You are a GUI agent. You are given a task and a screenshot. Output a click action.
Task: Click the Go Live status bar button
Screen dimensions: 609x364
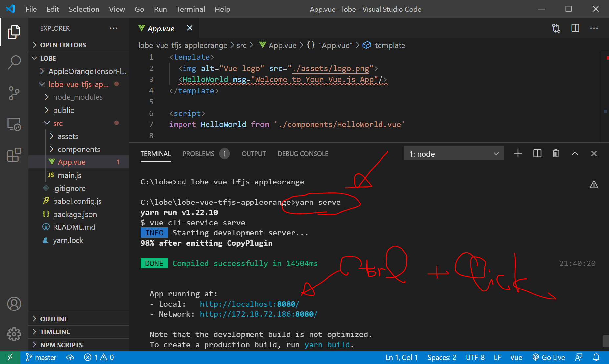pos(549,357)
